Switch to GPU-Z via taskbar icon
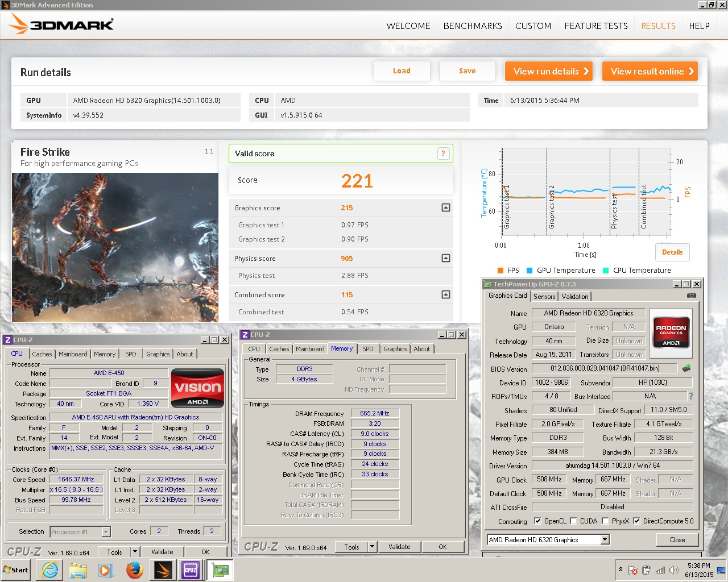Image resolution: width=728 pixels, height=582 pixels. point(220,570)
